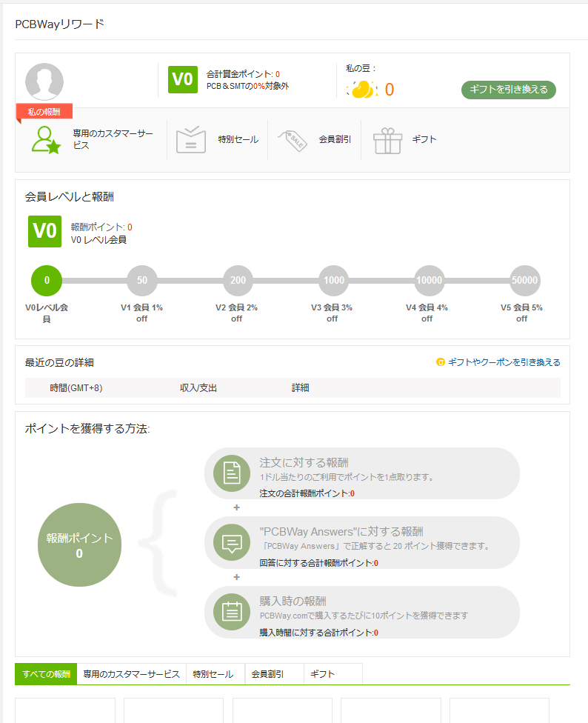The height and width of the screenshot is (723, 588).
Task: Click the 私の報酬 red ribbon label
Action: [x=44, y=112]
